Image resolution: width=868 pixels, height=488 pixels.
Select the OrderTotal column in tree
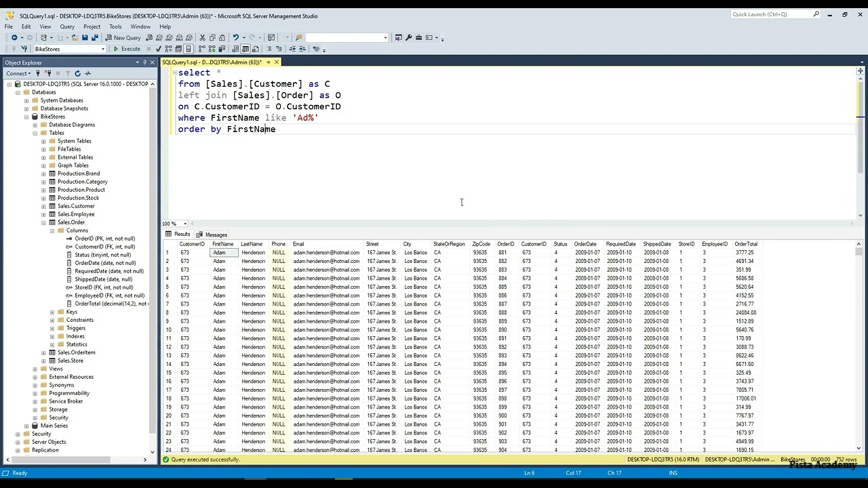111,304
